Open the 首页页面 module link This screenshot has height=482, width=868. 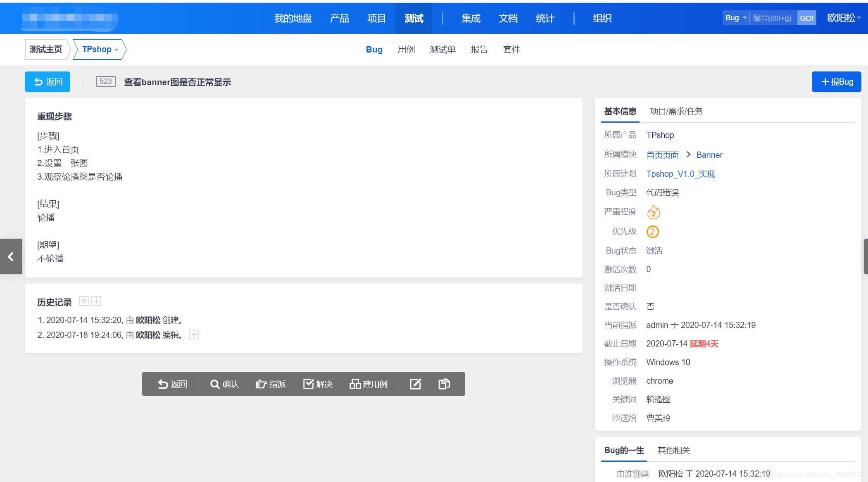(663, 155)
